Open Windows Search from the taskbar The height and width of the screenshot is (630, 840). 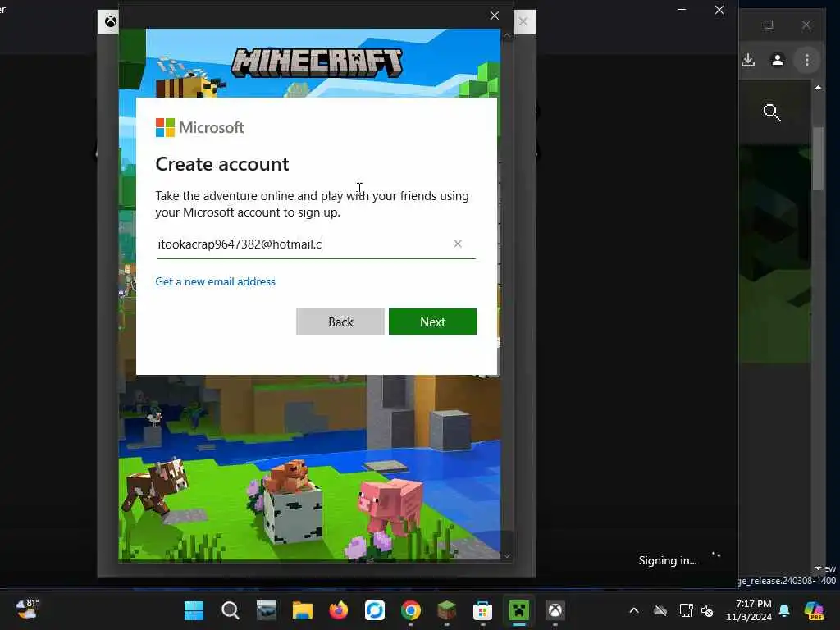(231, 610)
